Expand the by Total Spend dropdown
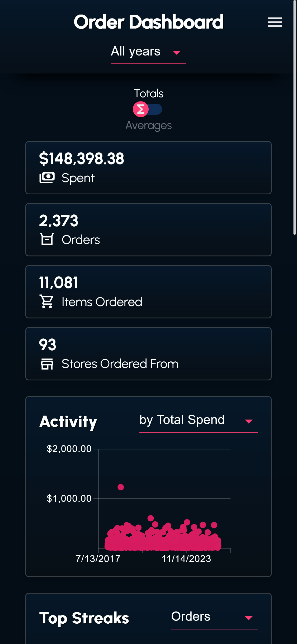Screen dimensions: 297x644 pos(199,420)
